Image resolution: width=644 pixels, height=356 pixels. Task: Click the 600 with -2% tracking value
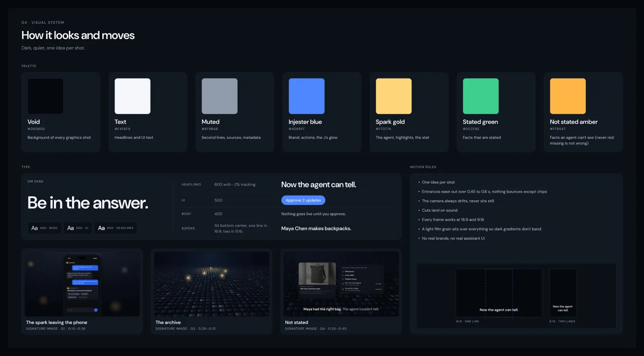[x=235, y=185]
